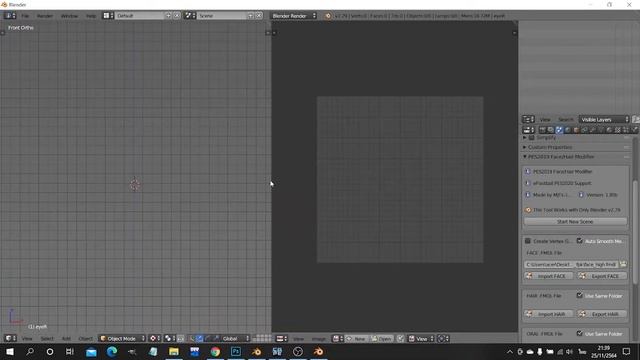The image size is (640, 360).
Task: Open the Add menu in 3D view header
Action: (66, 338)
